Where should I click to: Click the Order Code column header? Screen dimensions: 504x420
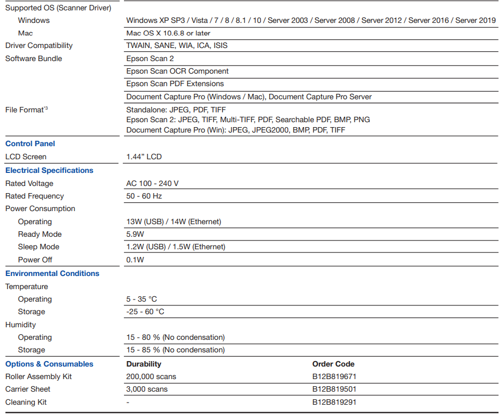tap(333, 364)
